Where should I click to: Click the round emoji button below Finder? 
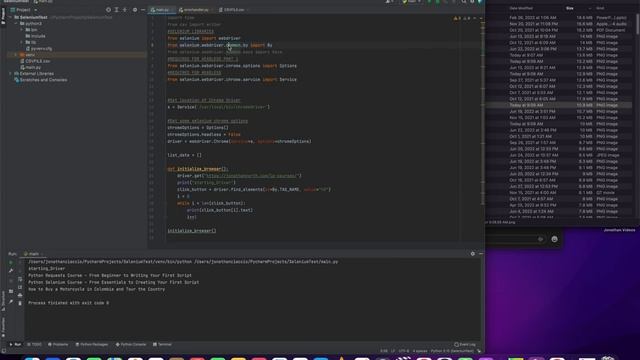[x=554, y=239]
